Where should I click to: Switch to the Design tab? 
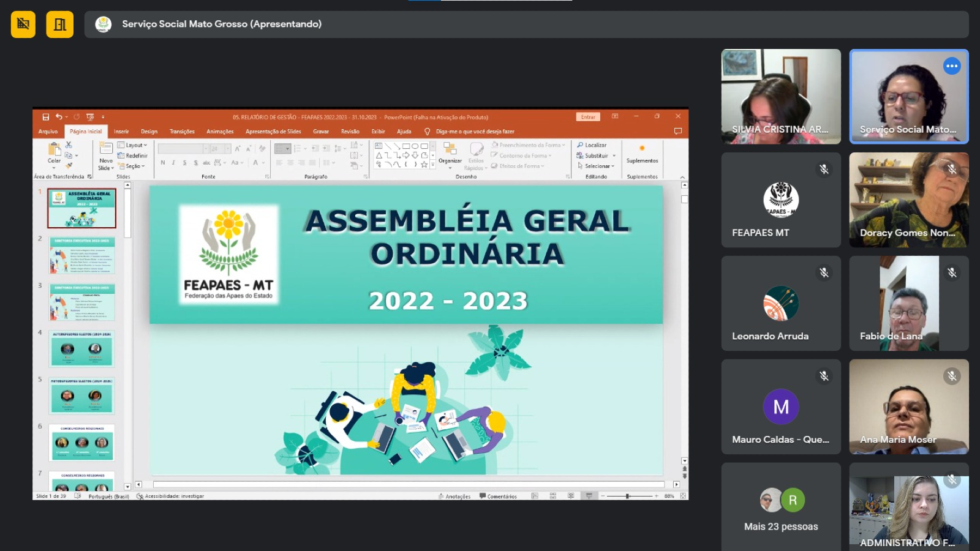click(x=149, y=132)
